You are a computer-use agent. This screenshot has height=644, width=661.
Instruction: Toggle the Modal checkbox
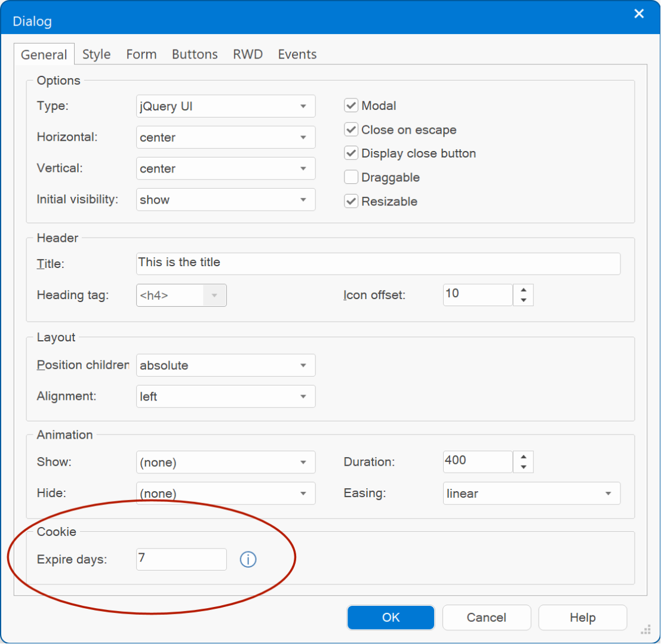(351, 106)
